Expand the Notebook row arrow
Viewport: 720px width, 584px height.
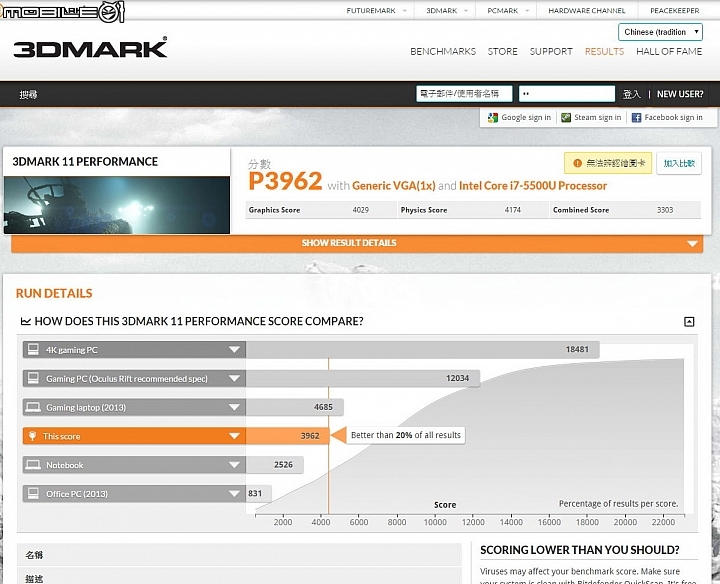(x=234, y=465)
